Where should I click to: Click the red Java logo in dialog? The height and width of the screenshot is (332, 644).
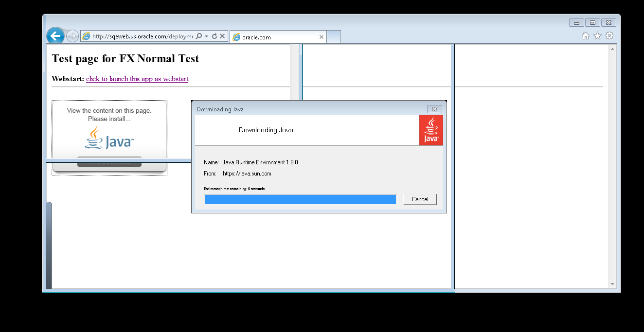(x=431, y=130)
